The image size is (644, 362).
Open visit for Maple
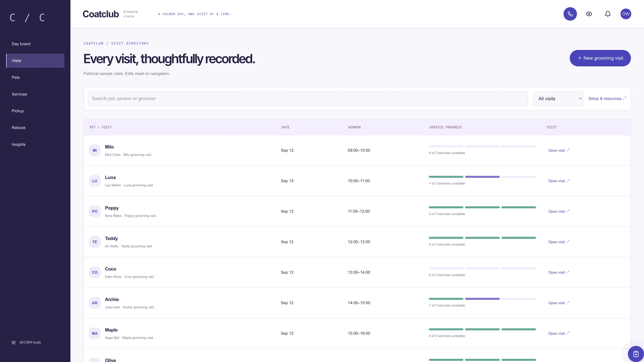(x=558, y=333)
